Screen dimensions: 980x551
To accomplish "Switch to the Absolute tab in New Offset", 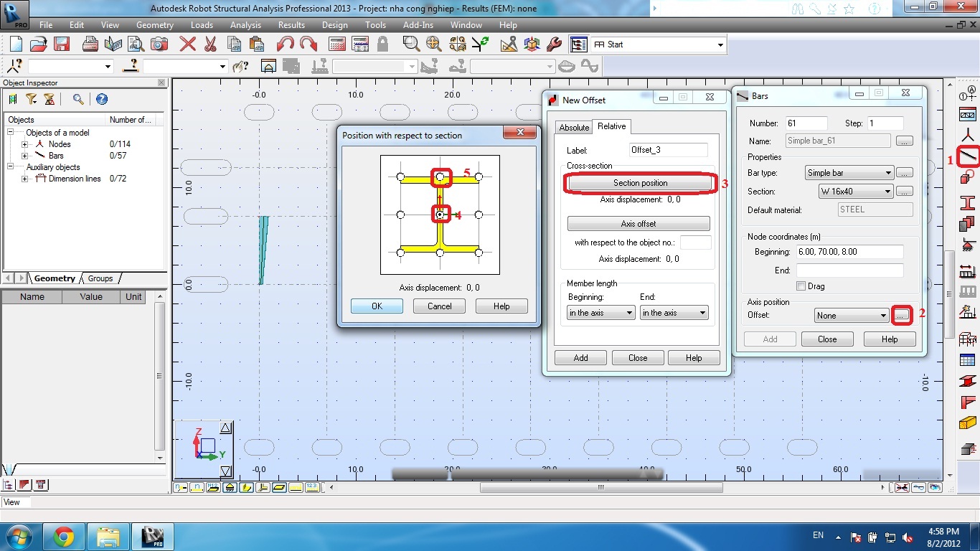I will (x=574, y=128).
